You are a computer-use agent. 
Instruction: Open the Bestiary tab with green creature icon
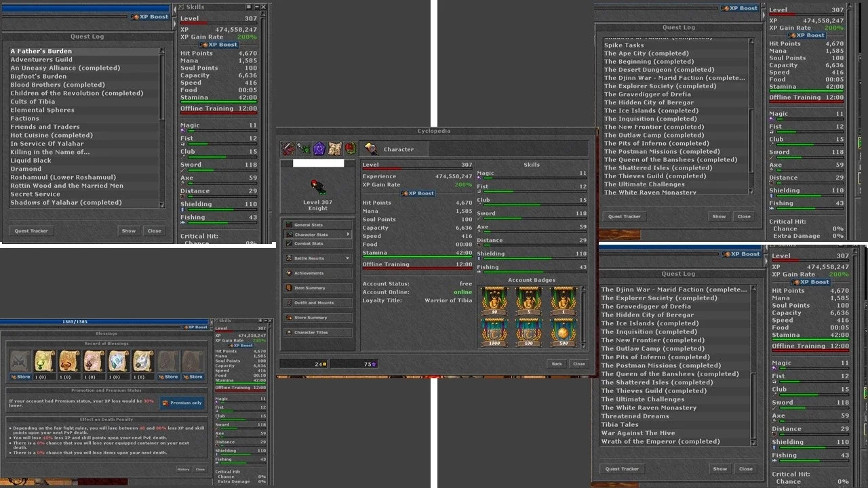304,149
